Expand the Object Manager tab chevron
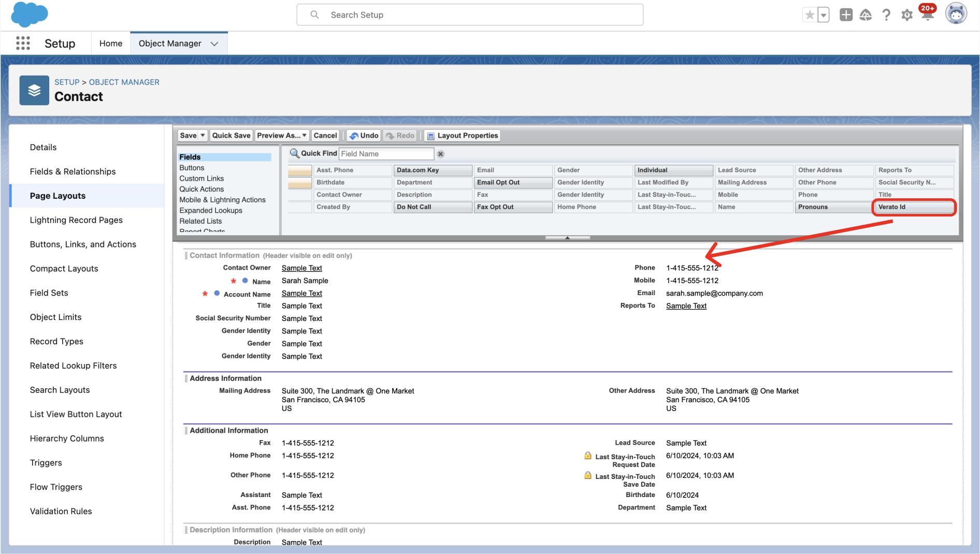This screenshot has width=980, height=554. pos(214,44)
